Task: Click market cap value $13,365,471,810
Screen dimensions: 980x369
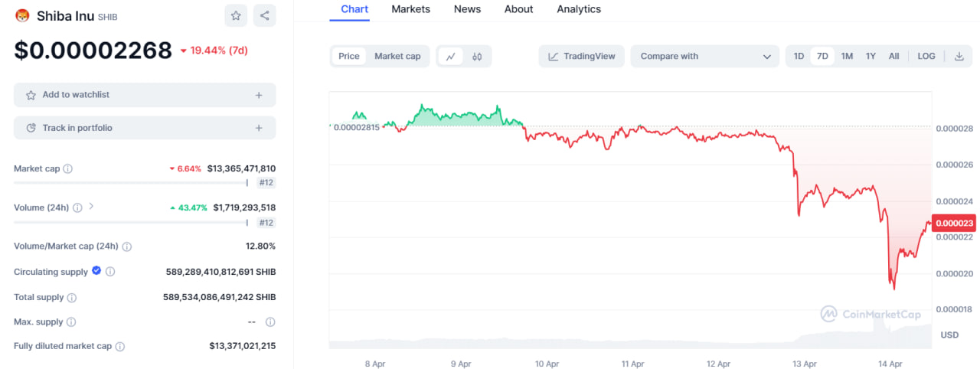Action: click(241, 168)
